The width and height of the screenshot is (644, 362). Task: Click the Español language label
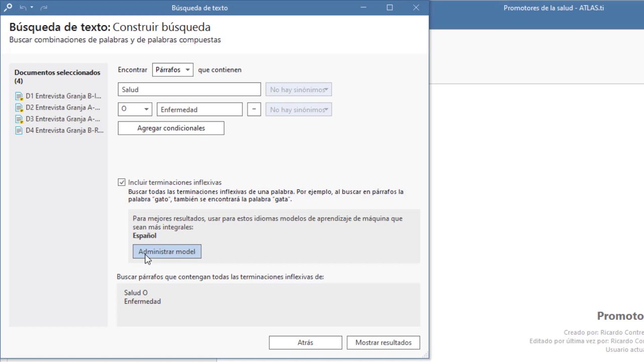144,235
